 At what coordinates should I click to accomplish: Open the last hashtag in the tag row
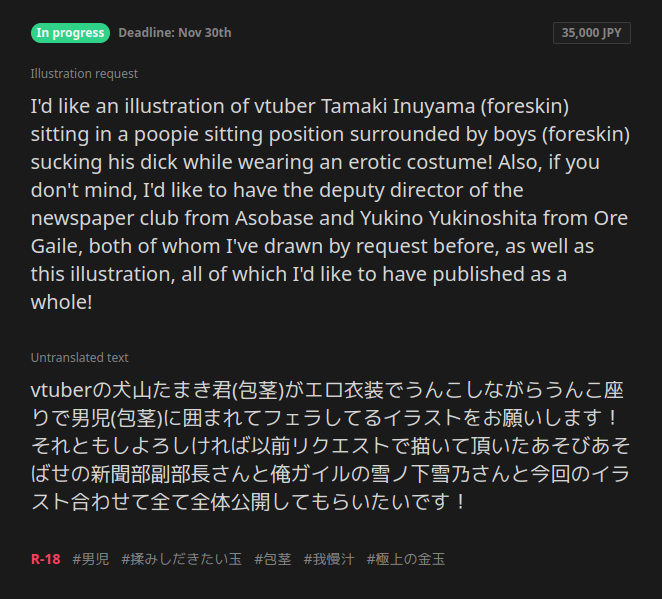(x=405, y=560)
